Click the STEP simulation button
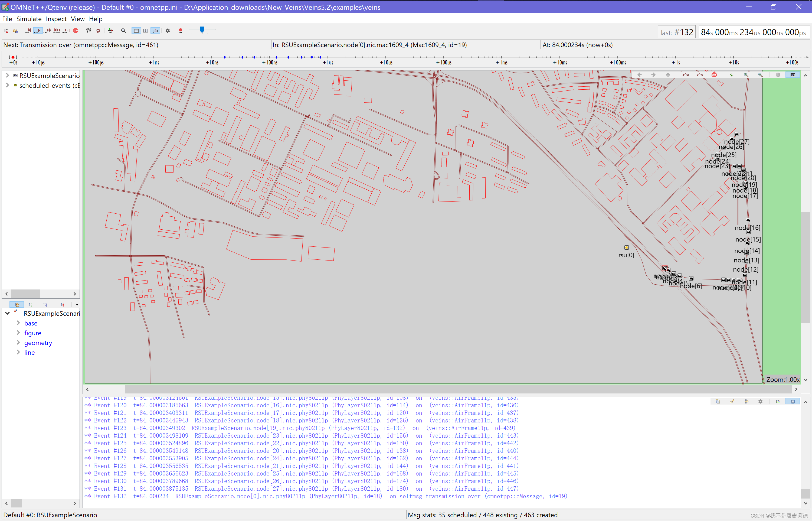 click(28, 31)
